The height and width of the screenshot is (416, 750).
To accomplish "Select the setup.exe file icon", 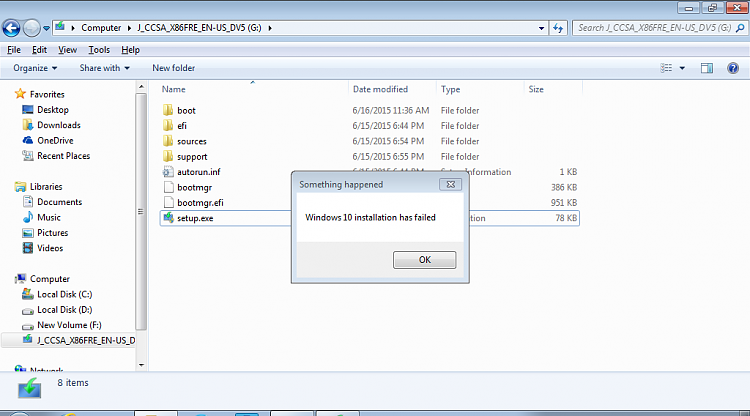I will pos(168,218).
